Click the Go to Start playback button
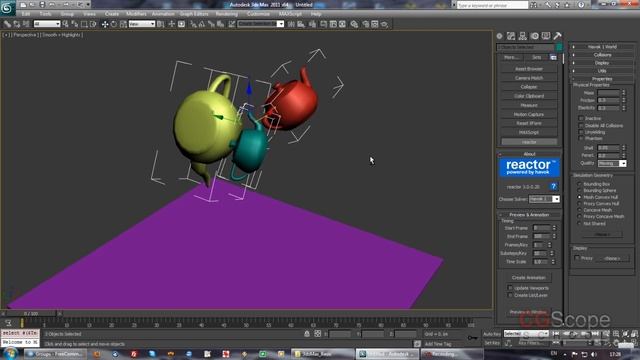 coord(556,334)
